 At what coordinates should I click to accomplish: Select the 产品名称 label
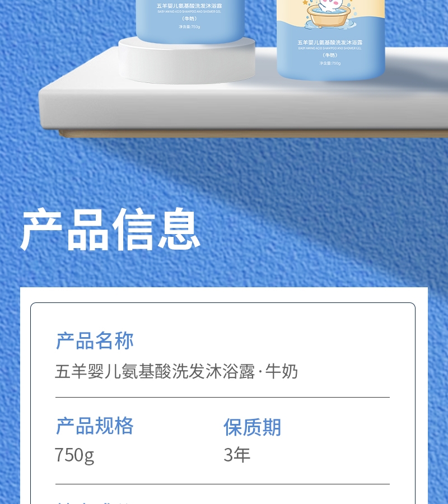(x=95, y=340)
